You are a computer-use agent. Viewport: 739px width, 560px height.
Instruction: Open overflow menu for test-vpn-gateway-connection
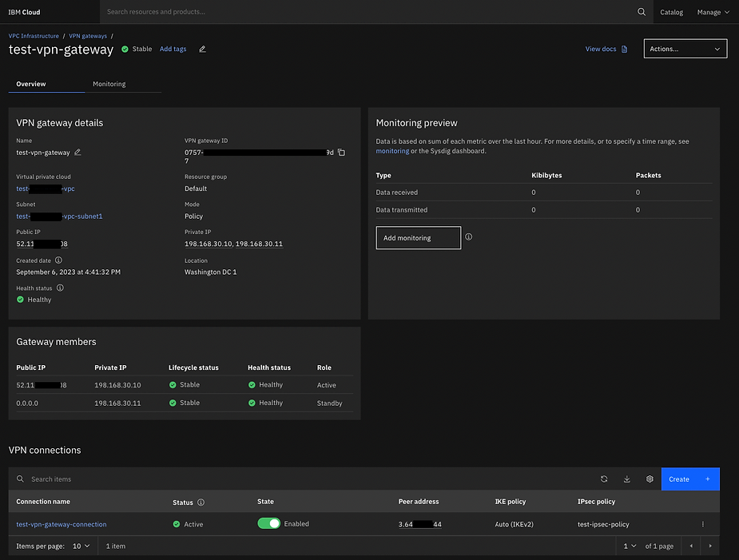[x=703, y=524]
